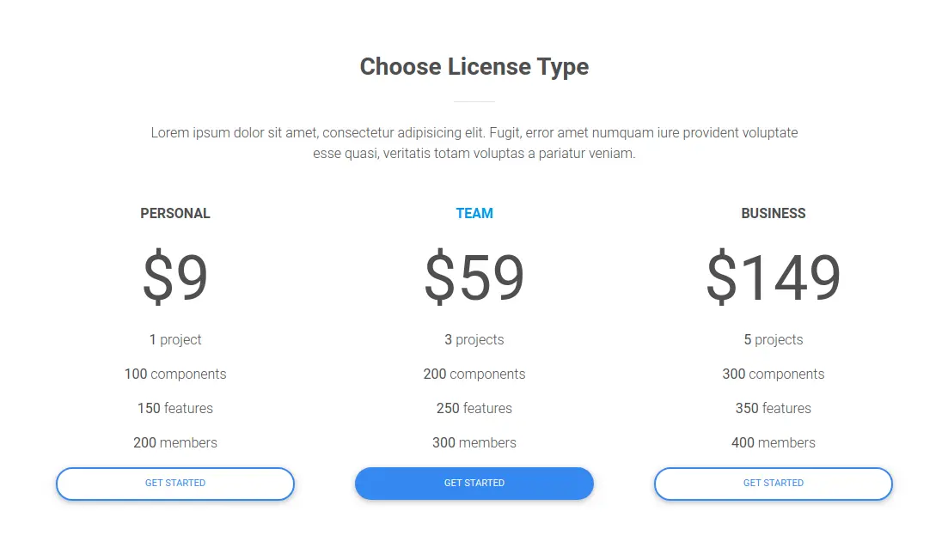
Task: Click the BUSINESS plan title
Action: (773, 214)
